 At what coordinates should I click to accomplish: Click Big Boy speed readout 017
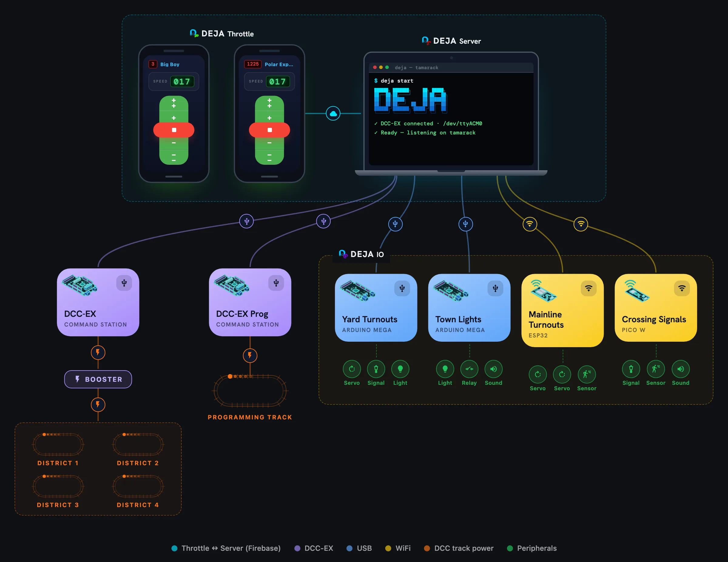(182, 81)
